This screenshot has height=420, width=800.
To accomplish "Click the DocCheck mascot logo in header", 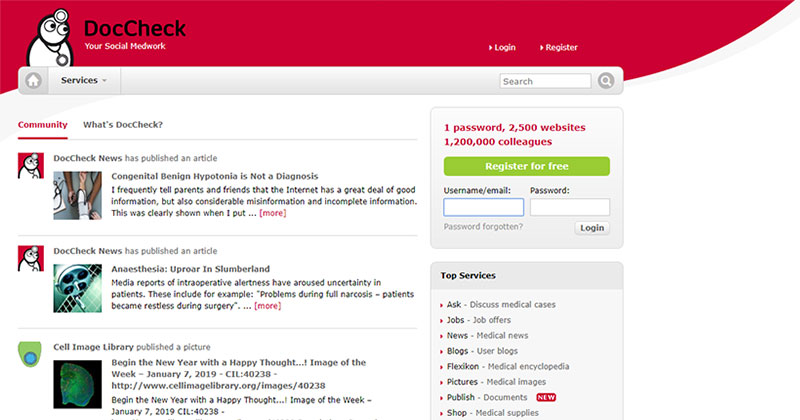I will pyautogui.click(x=50, y=37).
